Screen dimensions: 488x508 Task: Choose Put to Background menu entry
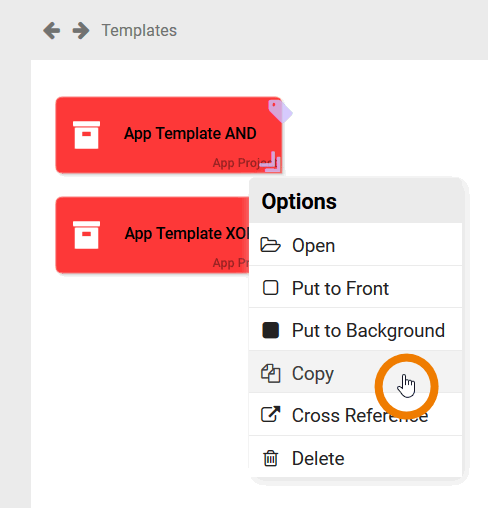pyautogui.click(x=355, y=330)
